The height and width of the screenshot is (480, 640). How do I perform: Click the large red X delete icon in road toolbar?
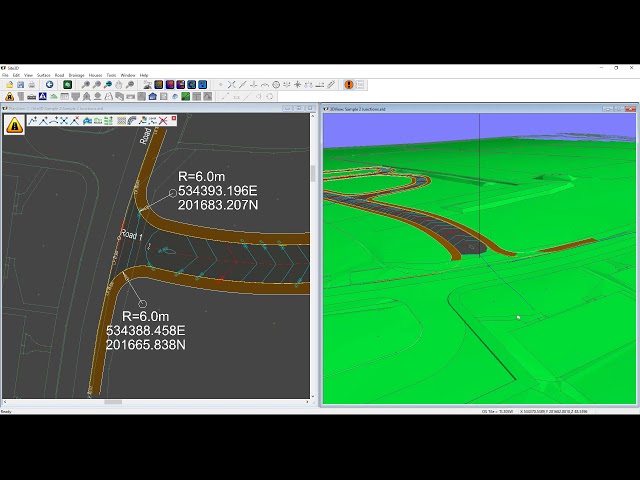click(163, 120)
